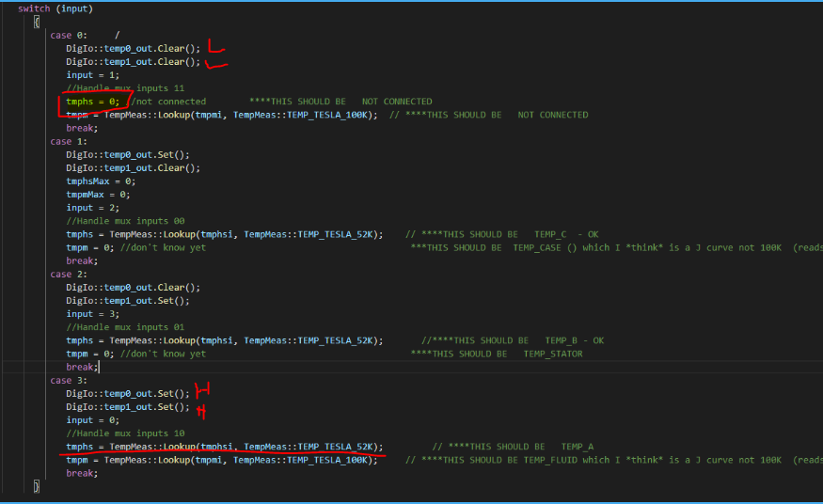Place cursor on input = 2 line
823x504 pixels.
tap(92, 208)
